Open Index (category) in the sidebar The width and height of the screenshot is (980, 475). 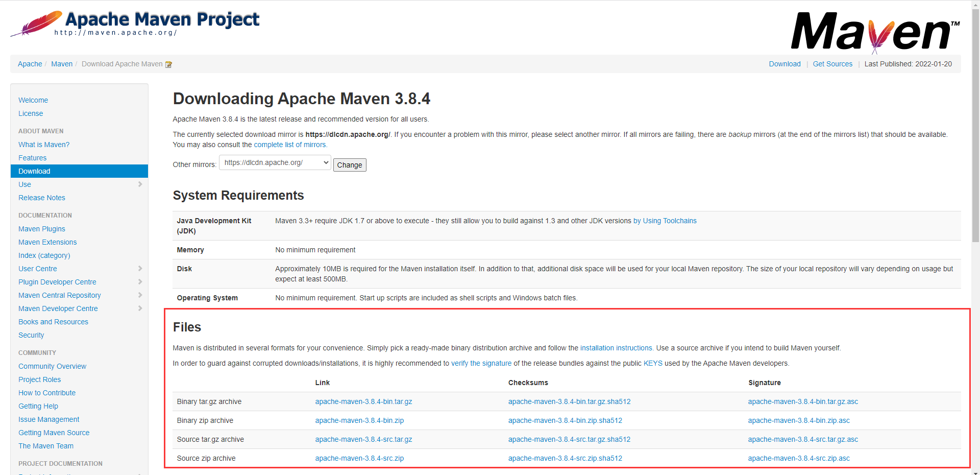44,255
